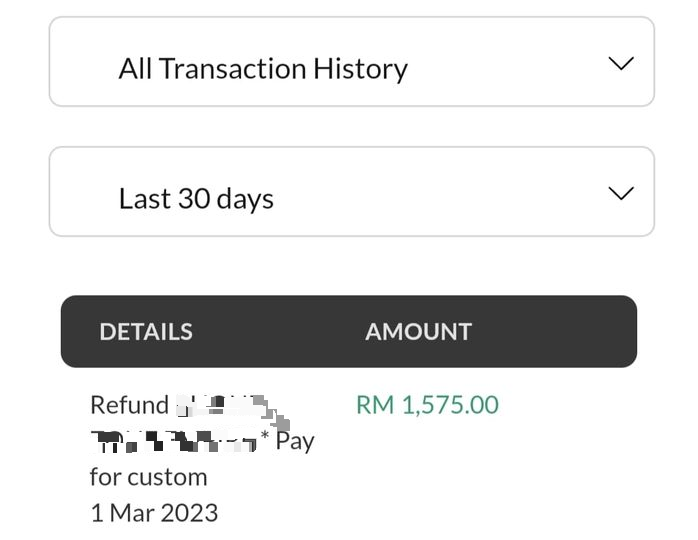Click the DETAILS column header

coord(146,332)
